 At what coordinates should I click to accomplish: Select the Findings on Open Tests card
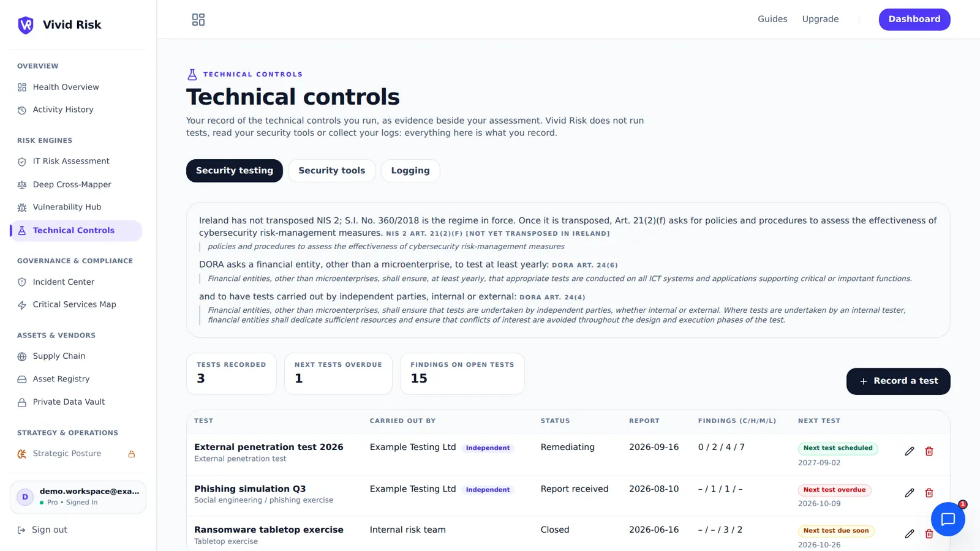[x=462, y=373]
